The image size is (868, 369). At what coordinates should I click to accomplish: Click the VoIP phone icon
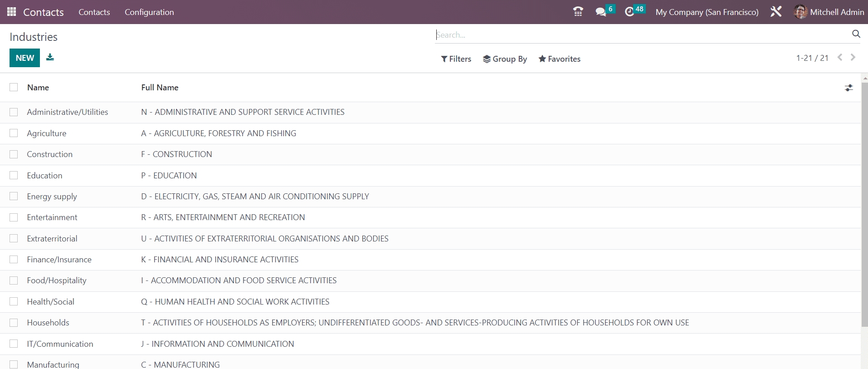pos(578,12)
